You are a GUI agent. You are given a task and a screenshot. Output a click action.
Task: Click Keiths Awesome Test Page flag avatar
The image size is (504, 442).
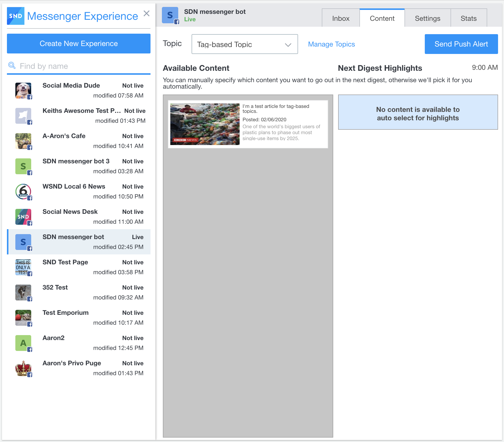(23, 116)
